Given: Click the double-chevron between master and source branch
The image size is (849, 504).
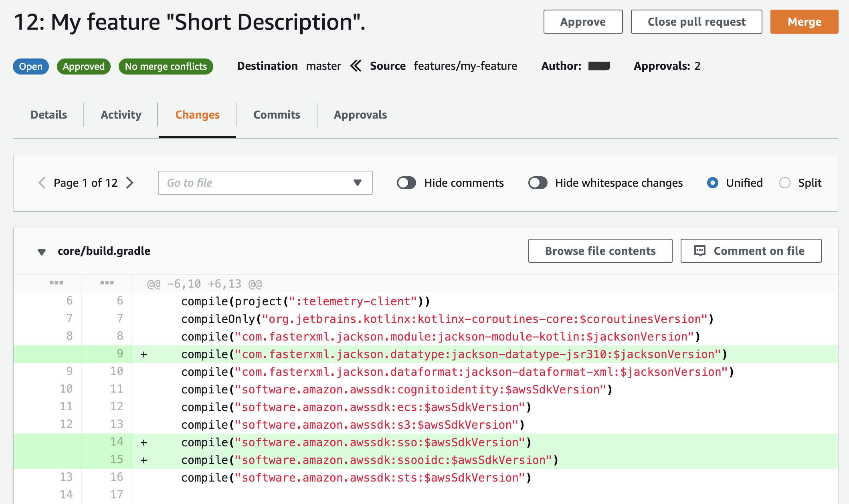Looking at the screenshot, I should tap(355, 66).
